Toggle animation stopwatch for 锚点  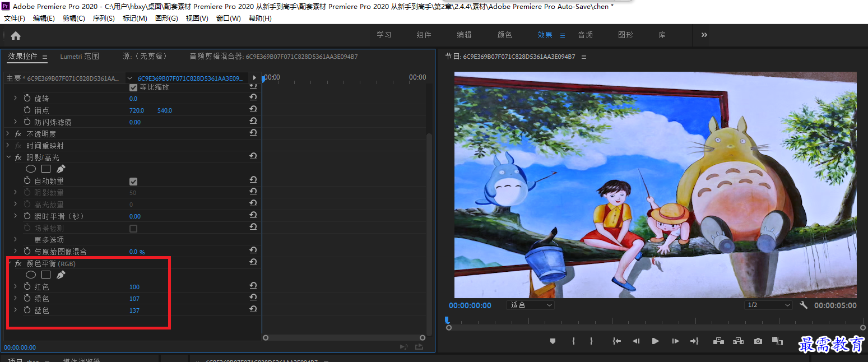coord(27,110)
